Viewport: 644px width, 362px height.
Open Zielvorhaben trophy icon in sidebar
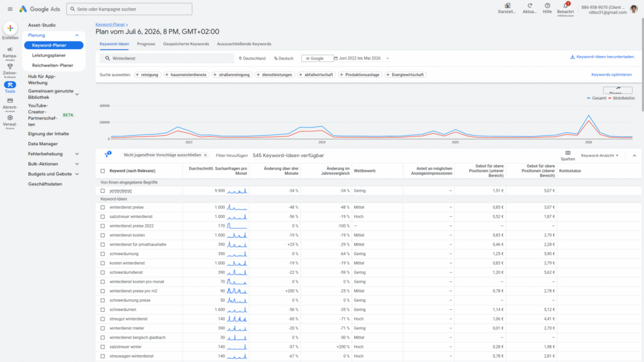(10, 67)
